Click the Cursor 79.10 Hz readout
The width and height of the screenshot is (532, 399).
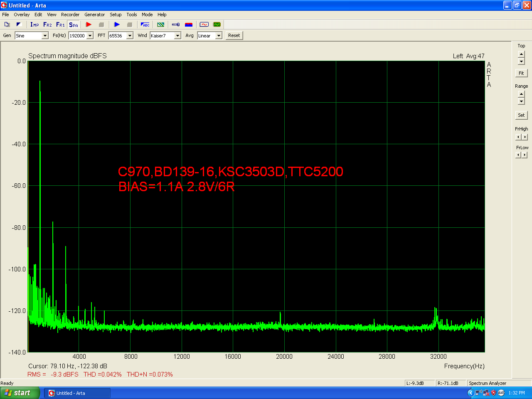pyautogui.click(x=68, y=366)
